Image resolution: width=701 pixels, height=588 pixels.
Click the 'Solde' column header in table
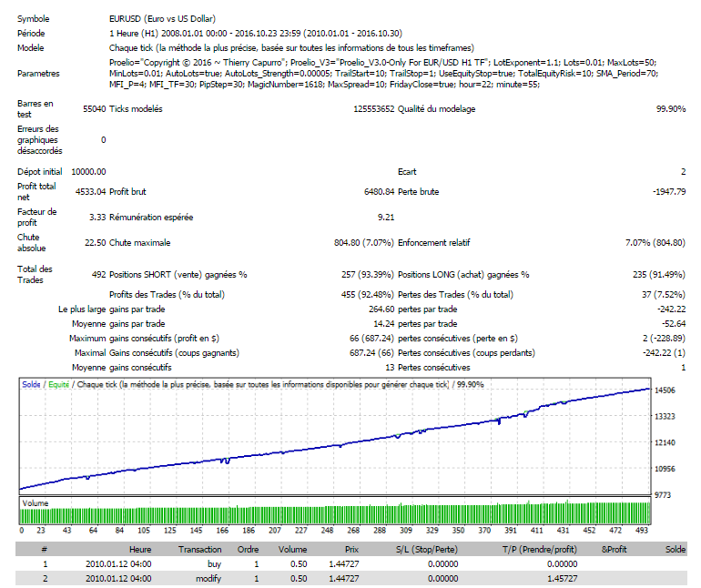[675, 549]
